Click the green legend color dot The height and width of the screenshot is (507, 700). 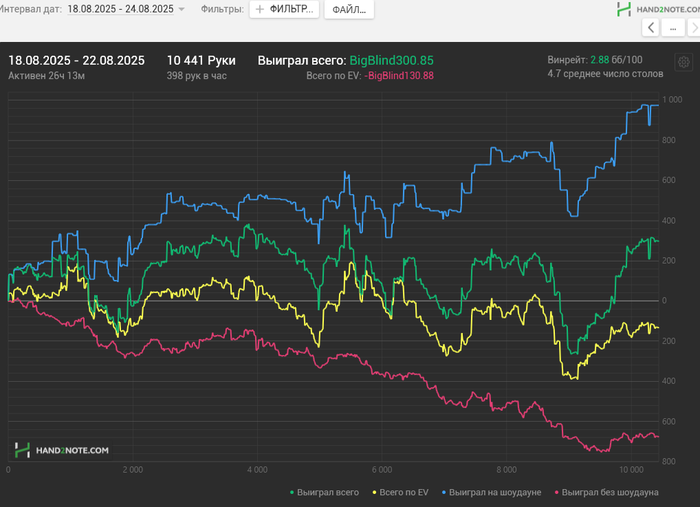pyautogui.click(x=293, y=492)
